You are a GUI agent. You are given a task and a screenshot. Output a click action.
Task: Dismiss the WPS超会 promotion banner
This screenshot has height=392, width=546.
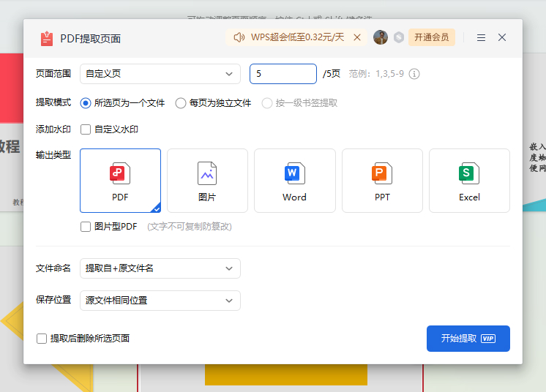(357, 37)
